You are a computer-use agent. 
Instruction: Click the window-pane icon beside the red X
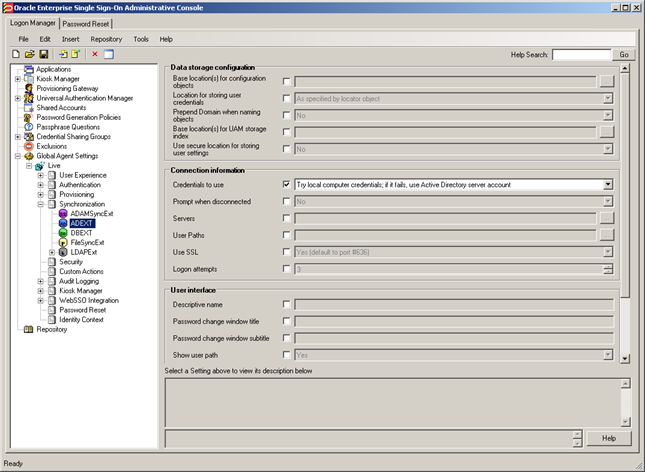pos(109,54)
